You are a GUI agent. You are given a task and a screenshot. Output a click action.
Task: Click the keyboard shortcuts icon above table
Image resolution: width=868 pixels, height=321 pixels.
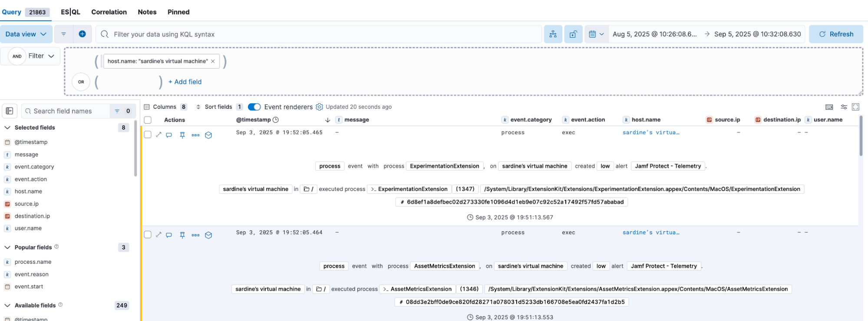[829, 107]
